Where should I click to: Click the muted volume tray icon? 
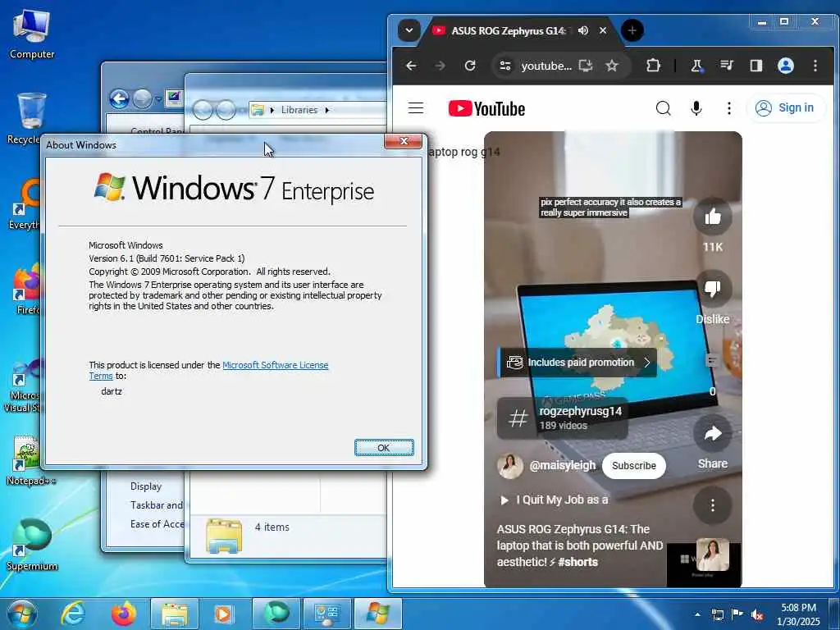pyautogui.click(x=757, y=614)
